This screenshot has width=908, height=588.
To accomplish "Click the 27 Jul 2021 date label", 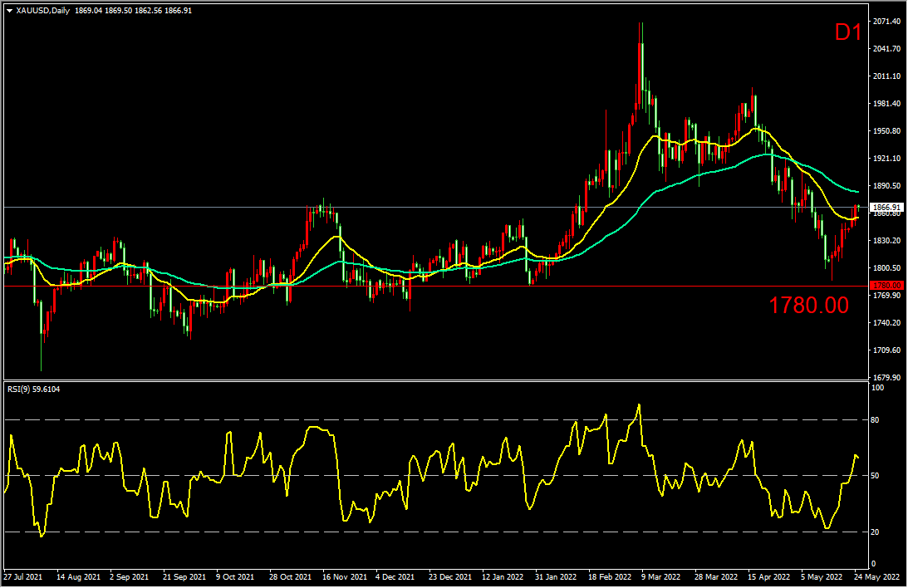I will (22, 576).
